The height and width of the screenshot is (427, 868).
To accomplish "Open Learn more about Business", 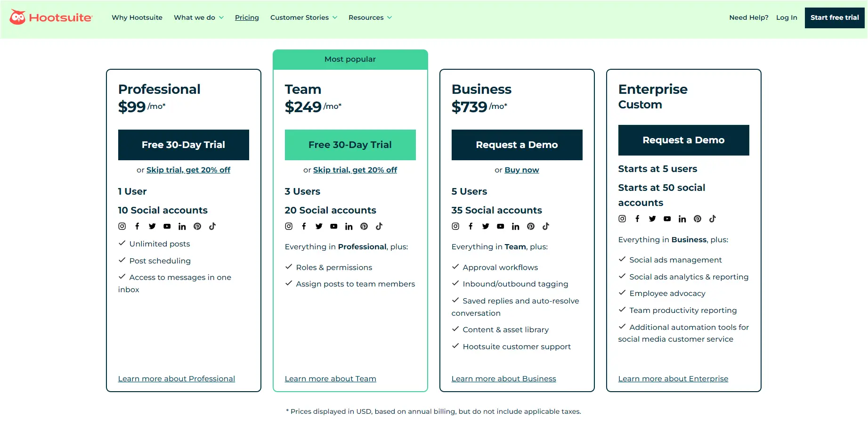I will (x=504, y=378).
